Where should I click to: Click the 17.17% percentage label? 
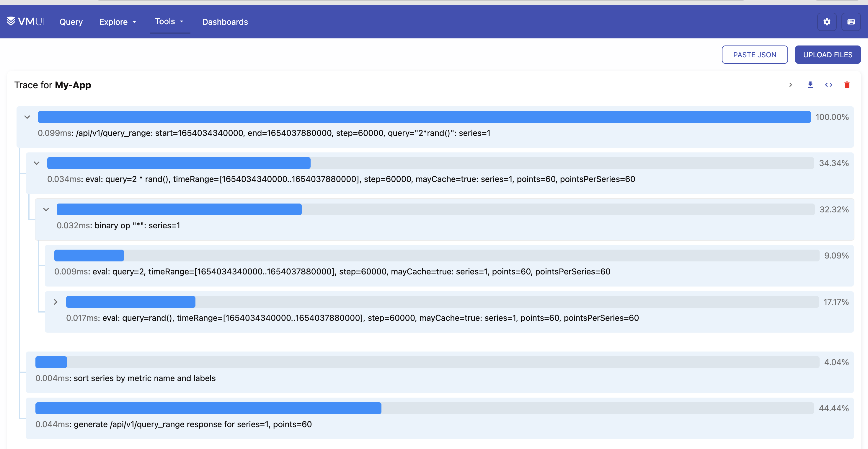[836, 302]
